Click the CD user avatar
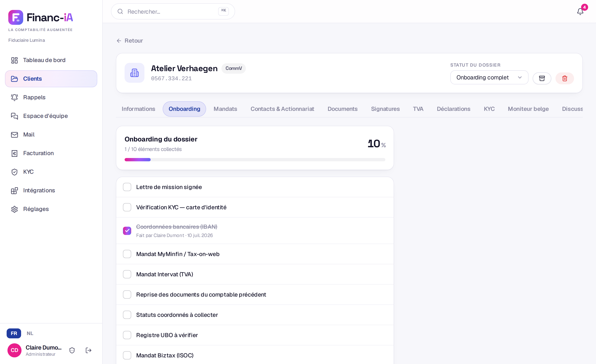 tap(14, 350)
